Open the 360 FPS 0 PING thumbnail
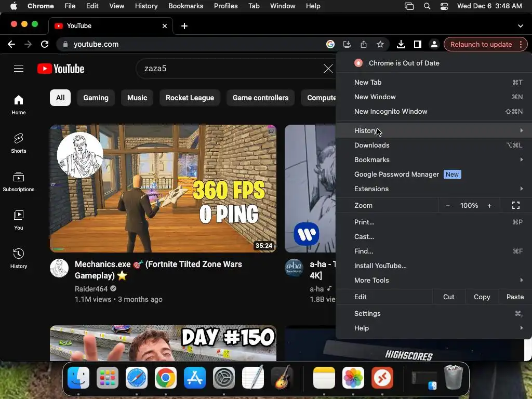 point(163,188)
